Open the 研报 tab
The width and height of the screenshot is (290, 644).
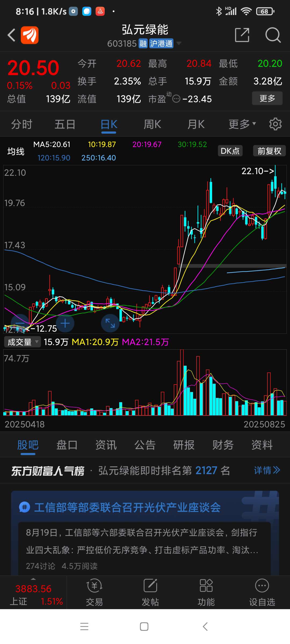[184, 445]
